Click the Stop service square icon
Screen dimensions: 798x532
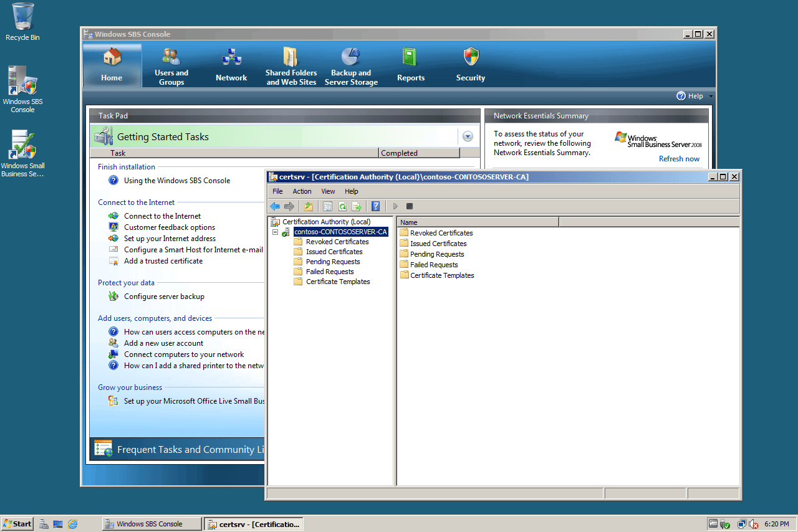[410, 206]
